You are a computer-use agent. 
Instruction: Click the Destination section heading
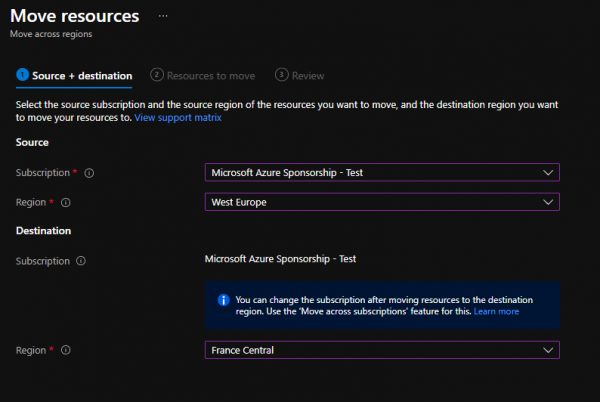click(x=43, y=231)
